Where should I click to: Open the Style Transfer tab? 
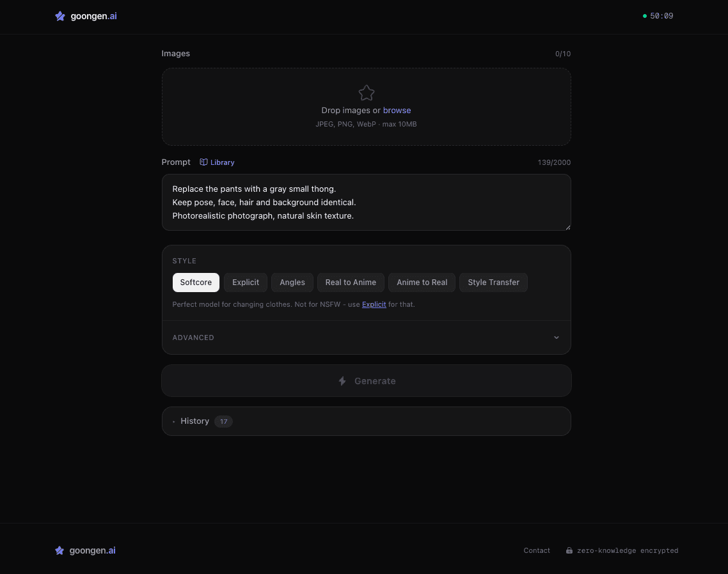[493, 282]
